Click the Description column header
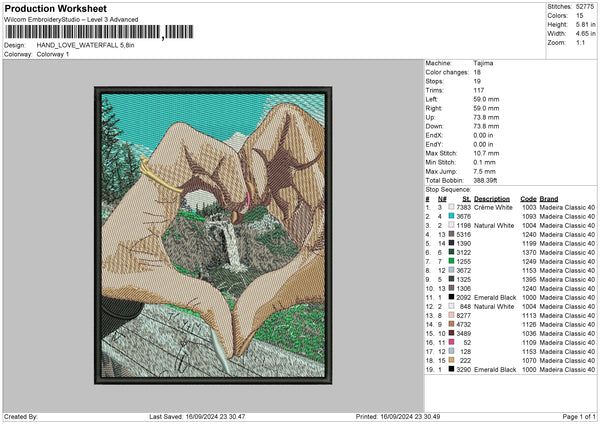Screen dimensions: 600x424 492,199
